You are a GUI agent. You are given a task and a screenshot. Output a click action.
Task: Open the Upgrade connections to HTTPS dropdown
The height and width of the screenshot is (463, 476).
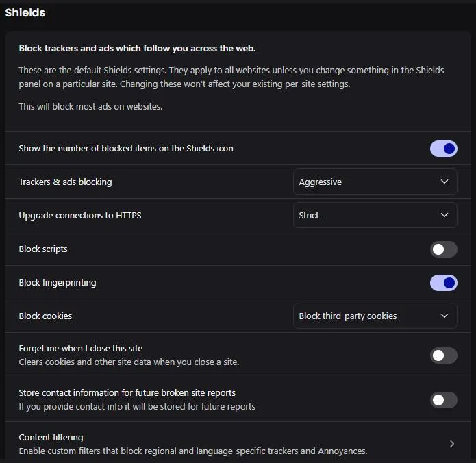[x=375, y=215]
